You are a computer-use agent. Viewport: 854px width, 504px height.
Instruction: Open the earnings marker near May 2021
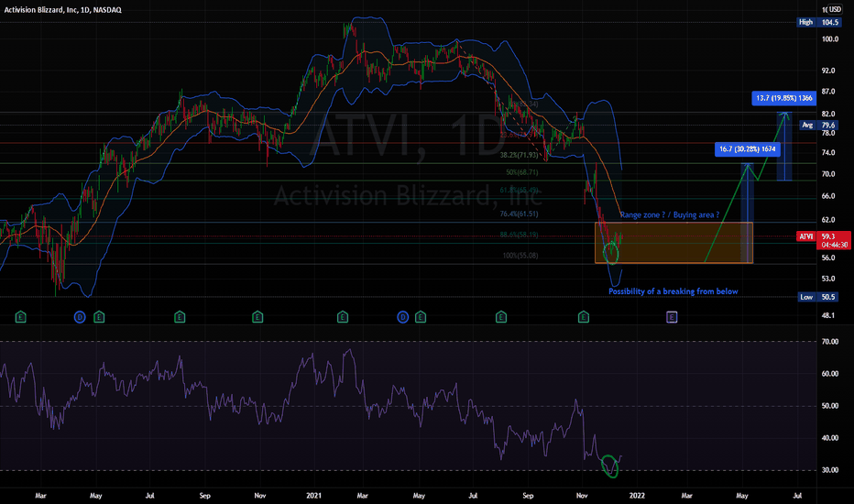421,316
